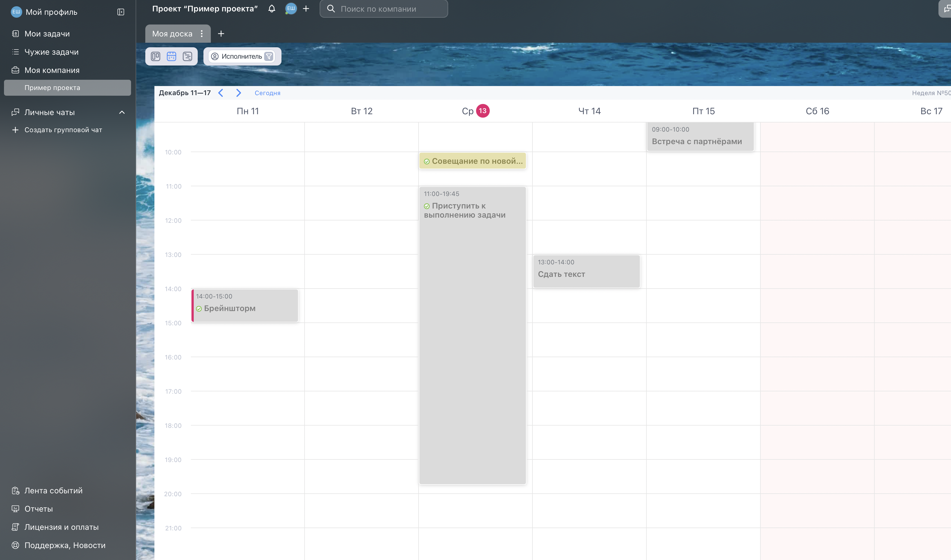Open the Брейншторм event card
The image size is (951, 560).
coord(245,306)
